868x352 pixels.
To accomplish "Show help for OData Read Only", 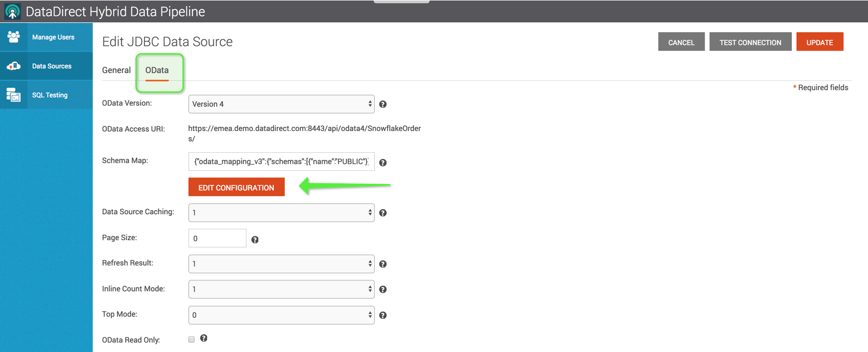I will click(204, 338).
